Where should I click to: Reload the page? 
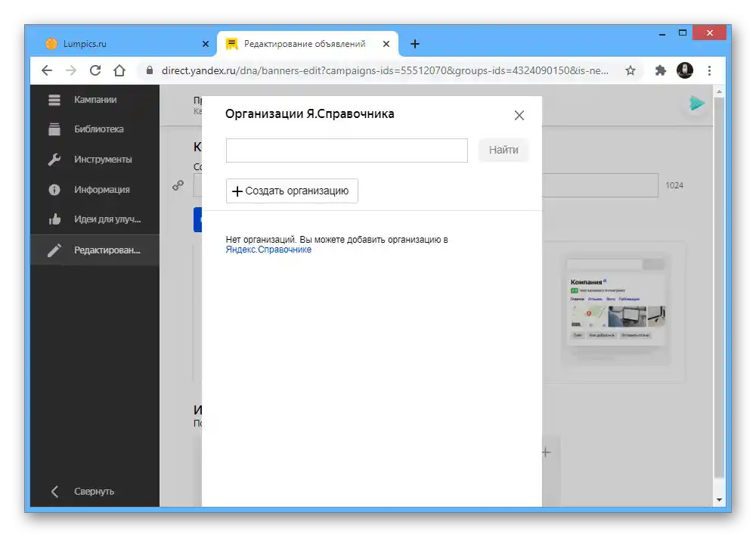(x=95, y=70)
